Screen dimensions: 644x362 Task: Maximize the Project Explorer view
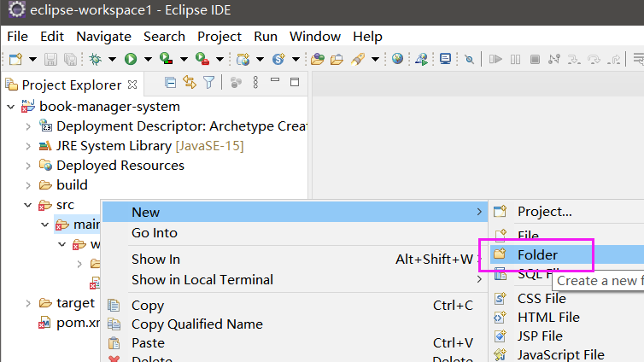pos(295,82)
